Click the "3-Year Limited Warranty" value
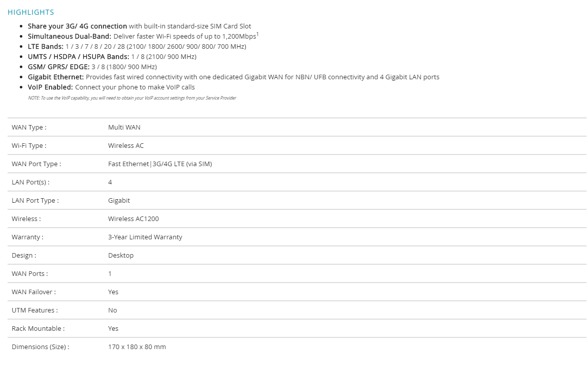This screenshot has height=374, width=588. point(145,237)
